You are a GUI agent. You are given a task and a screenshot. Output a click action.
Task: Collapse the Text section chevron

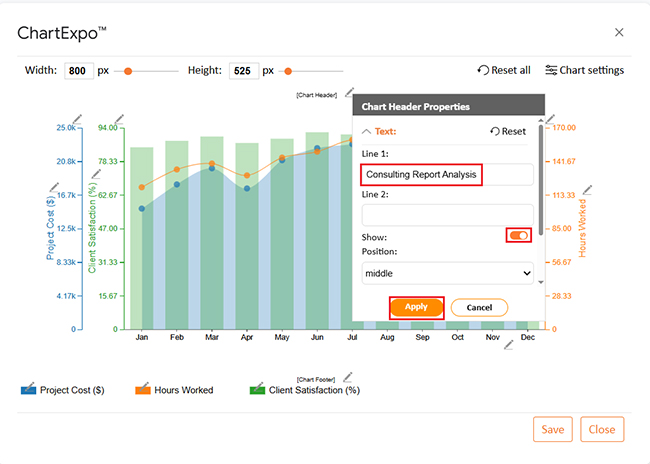367,131
